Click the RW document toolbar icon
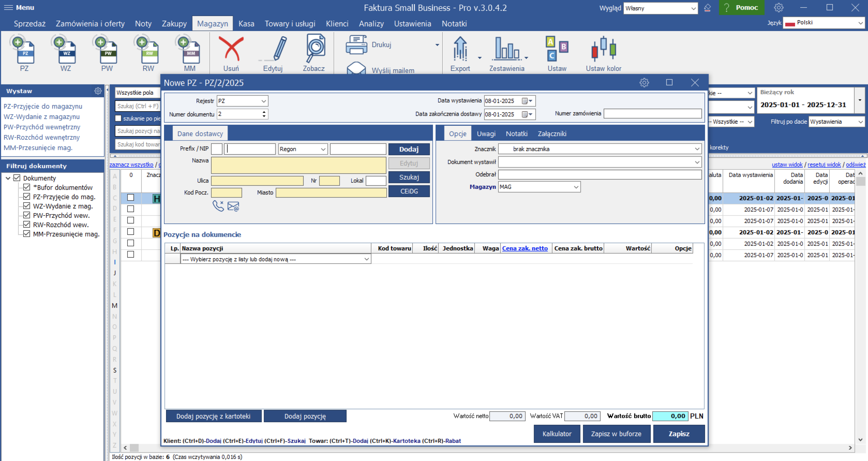The width and height of the screenshot is (868, 461). (148, 51)
